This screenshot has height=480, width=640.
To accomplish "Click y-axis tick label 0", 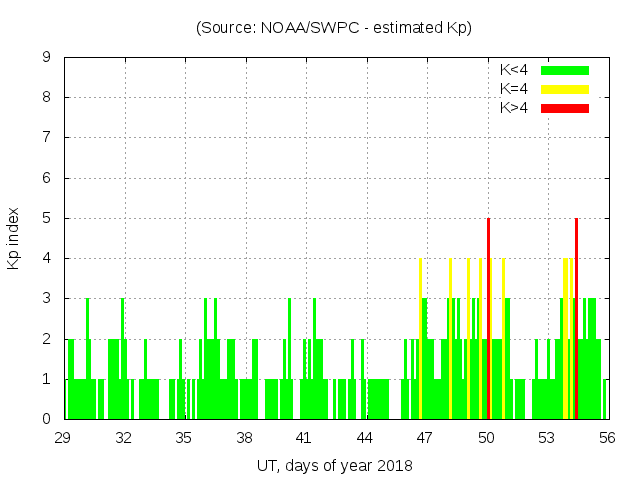I will (x=47, y=419).
